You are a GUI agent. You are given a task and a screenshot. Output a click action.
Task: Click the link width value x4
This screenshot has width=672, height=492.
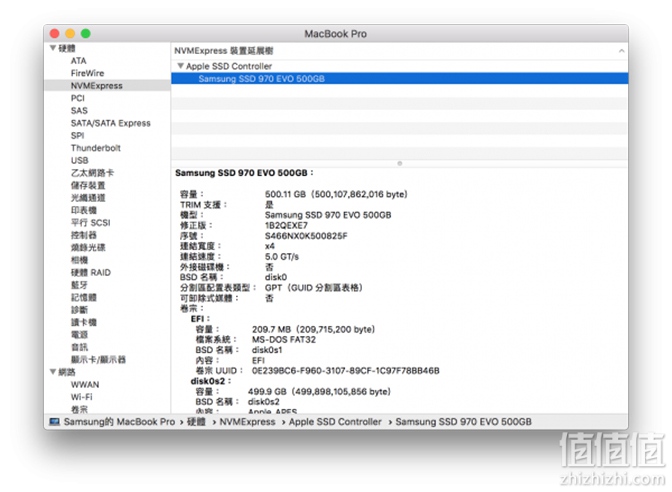tap(270, 246)
